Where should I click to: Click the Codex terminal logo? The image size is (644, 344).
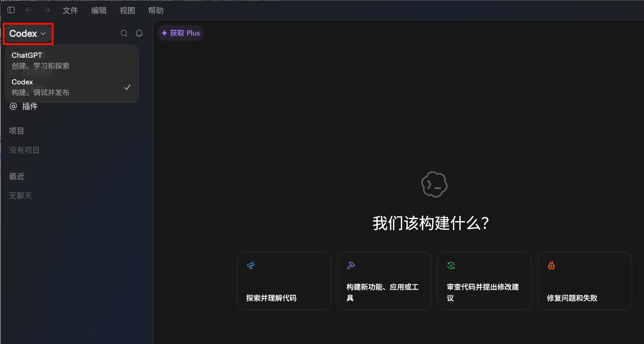(x=434, y=184)
